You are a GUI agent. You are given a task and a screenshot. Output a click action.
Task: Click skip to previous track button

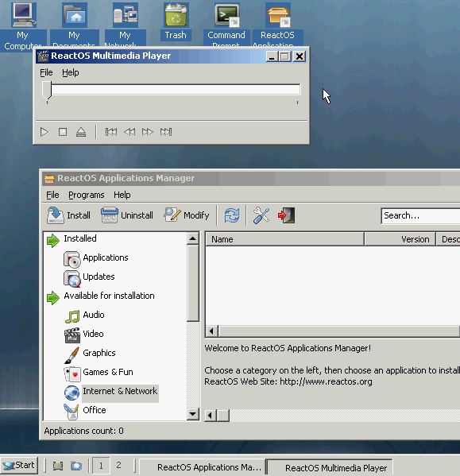click(x=111, y=132)
